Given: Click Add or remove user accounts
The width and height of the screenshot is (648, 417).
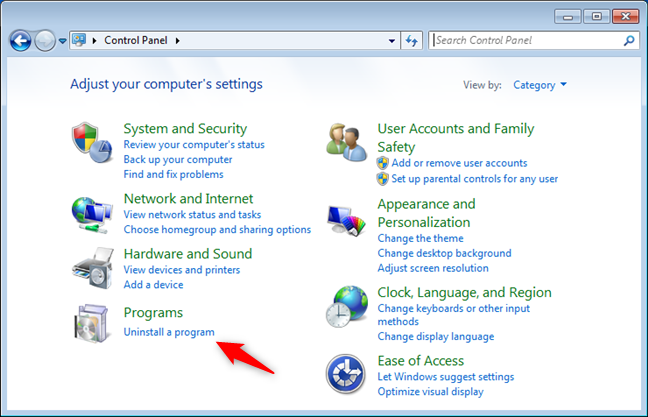Looking at the screenshot, I should 459,163.
